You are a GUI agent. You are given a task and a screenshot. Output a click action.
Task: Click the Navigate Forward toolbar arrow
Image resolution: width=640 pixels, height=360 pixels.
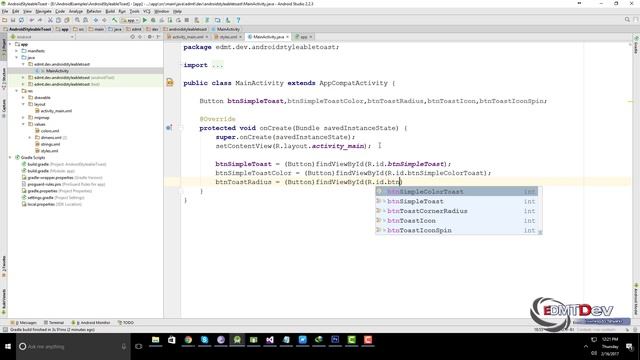pos(104,20)
